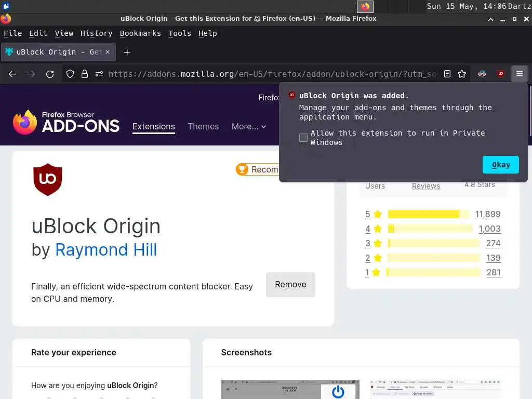Open a new tab with the plus button

coord(127,52)
